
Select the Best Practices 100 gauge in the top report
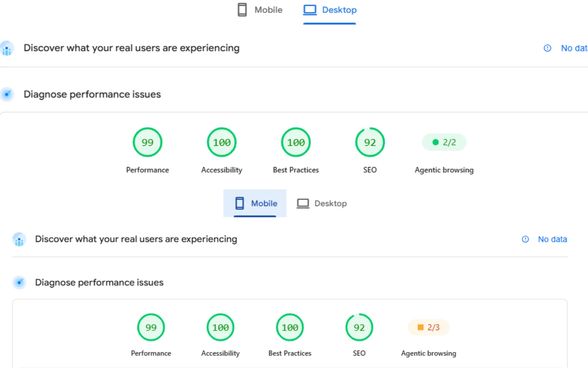(296, 142)
